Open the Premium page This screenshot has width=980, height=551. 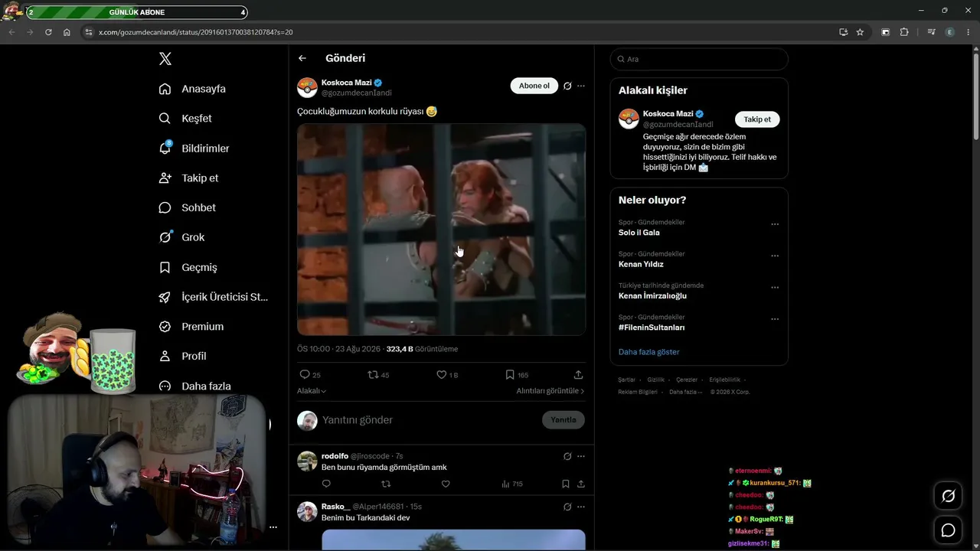[x=191, y=327]
